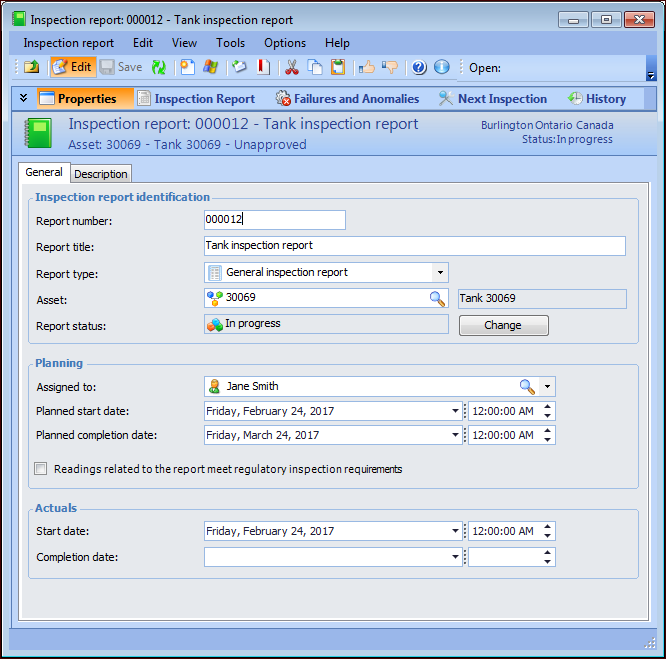Open the Planned start date dropdown
This screenshot has width=666, height=659.
click(455, 411)
